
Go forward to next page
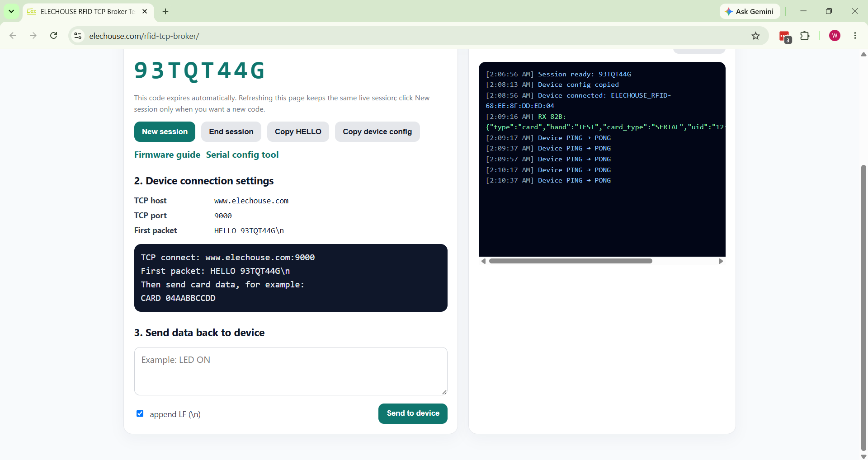(33, 36)
